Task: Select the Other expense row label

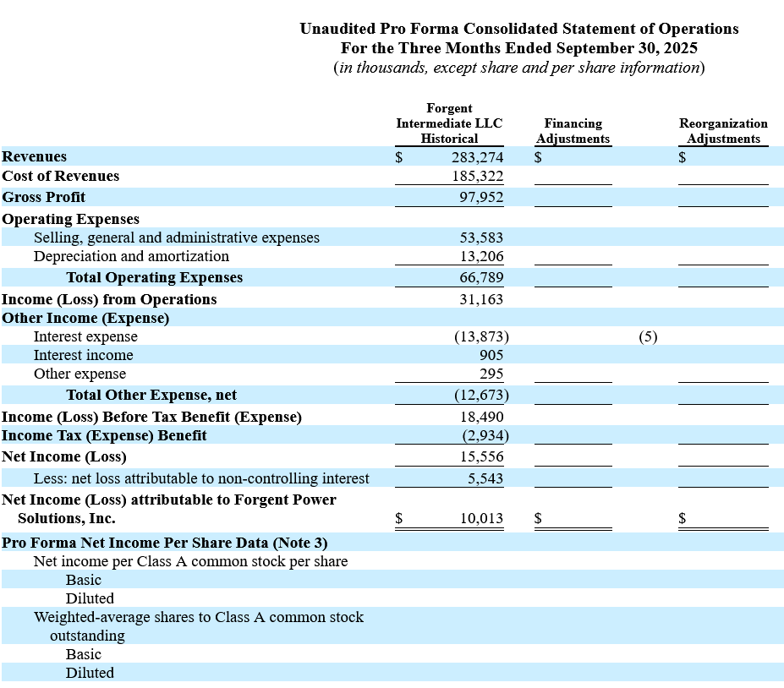Action: click(79, 374)
